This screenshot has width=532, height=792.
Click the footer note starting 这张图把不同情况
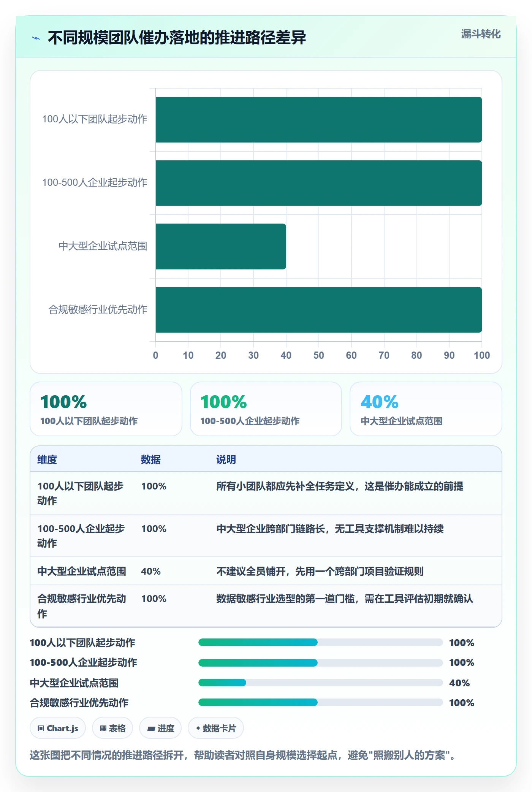coord(243,755)
